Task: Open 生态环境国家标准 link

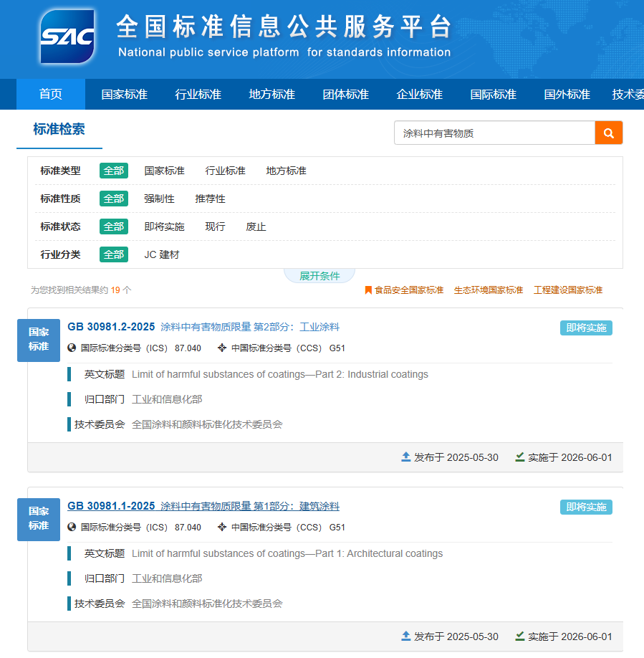Action: [x=489, y=290]
